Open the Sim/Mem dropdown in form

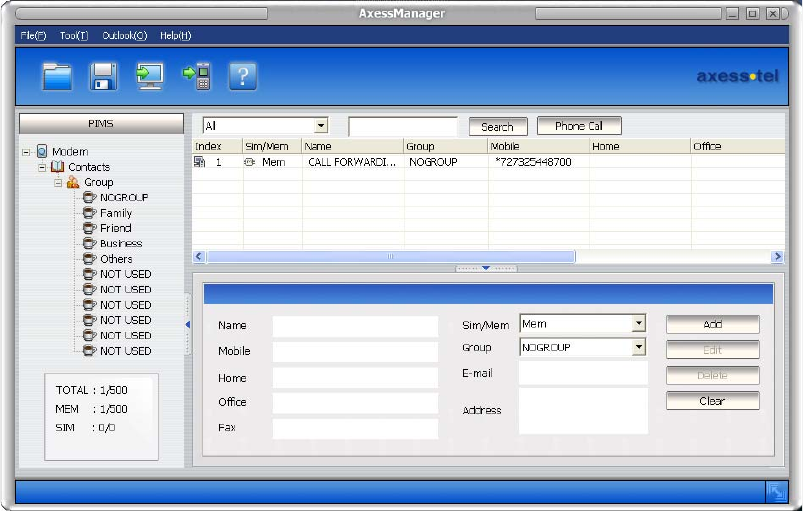click(638, 323)
